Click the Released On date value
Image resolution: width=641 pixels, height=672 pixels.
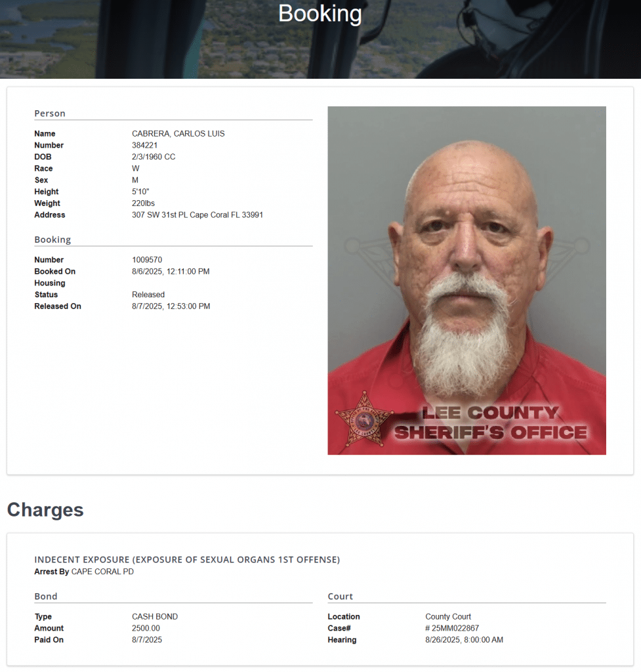(171, 306)
